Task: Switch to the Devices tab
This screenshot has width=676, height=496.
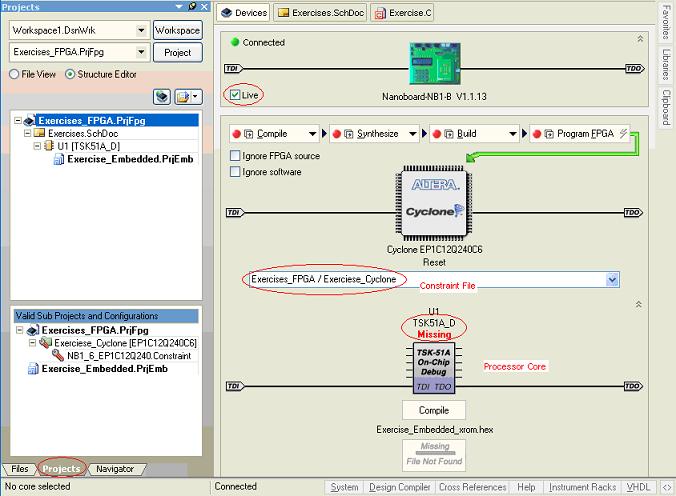Action: tap(244, 13)
